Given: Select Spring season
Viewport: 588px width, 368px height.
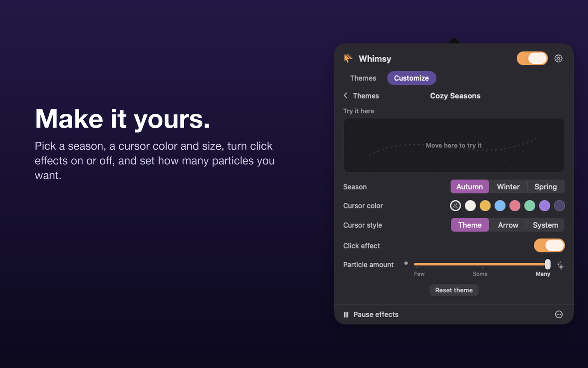Looking at the screenshot, I should click(546, 186).
